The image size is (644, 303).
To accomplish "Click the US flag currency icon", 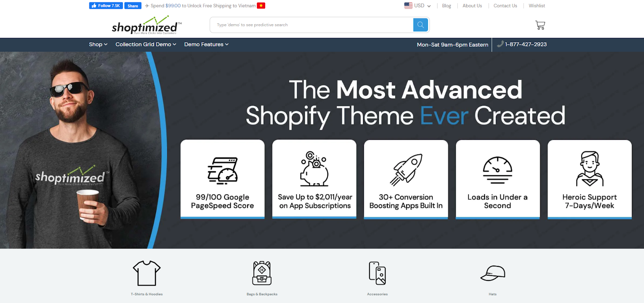I will [408, 6].
